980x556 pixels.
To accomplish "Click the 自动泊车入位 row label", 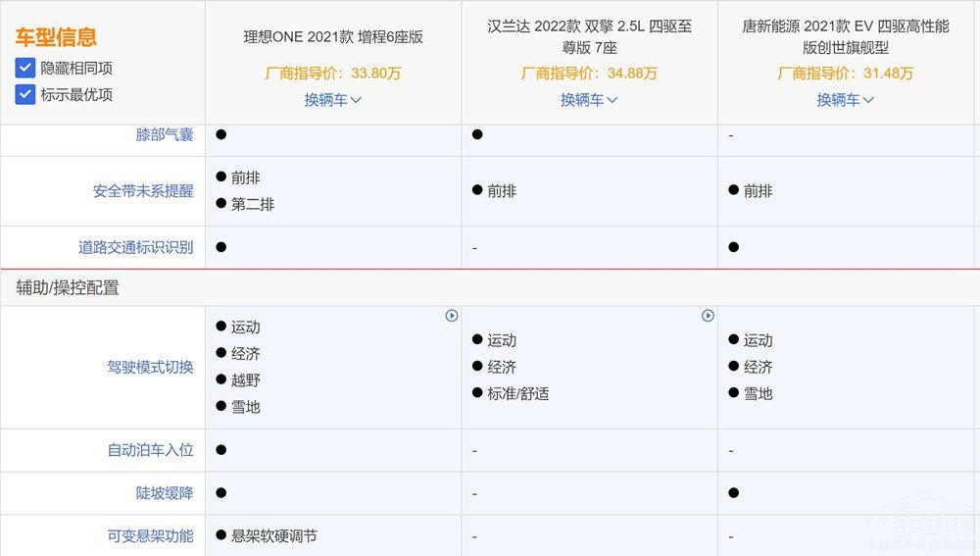I will [x=150, y=451].
